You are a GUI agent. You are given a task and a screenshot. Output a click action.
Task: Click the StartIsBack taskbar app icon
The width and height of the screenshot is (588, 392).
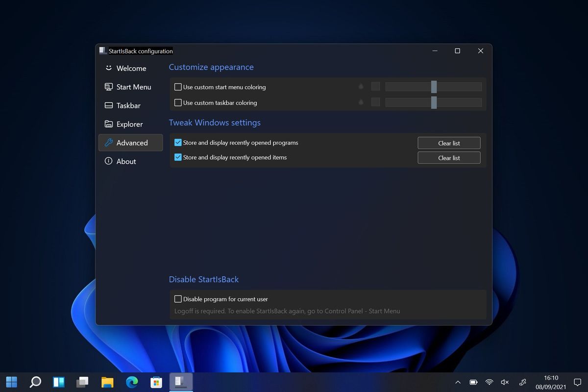[x=181, y=382]
